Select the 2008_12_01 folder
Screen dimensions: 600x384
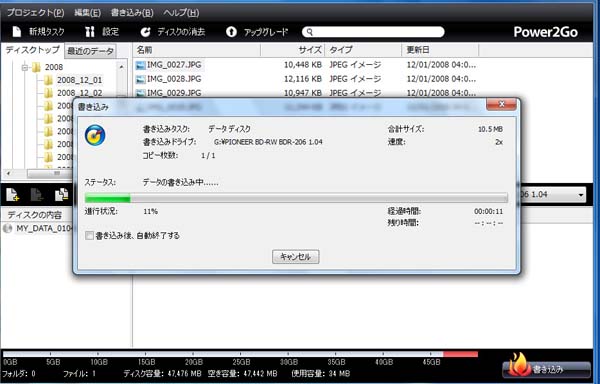pos(80,80)
